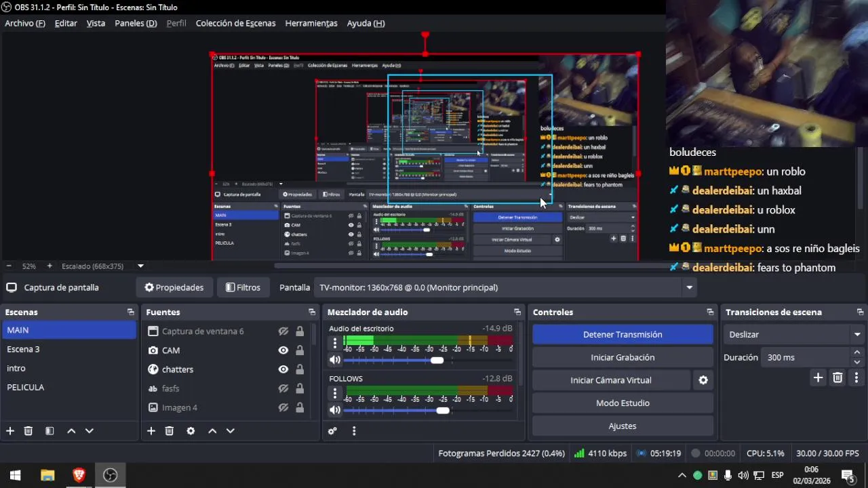Add a new source in Fuentes
Image resolution: width=868 pixels, height=488 pixels.
coord(151,431)
